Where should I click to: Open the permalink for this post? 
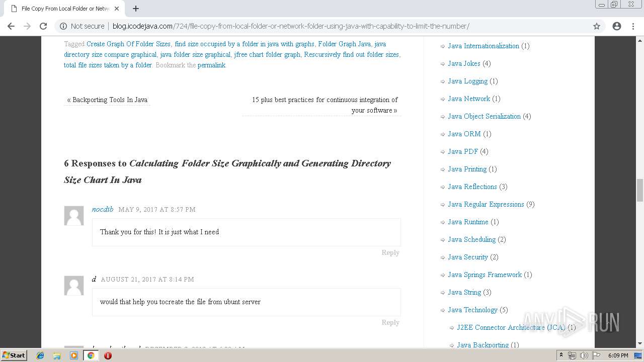coord(211,65)
